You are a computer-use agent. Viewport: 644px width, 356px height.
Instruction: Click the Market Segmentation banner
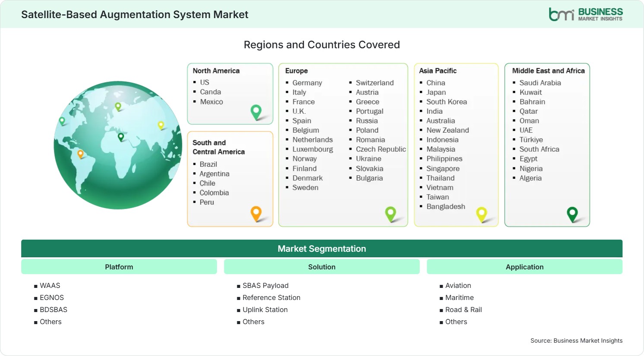tap(322, 249)
